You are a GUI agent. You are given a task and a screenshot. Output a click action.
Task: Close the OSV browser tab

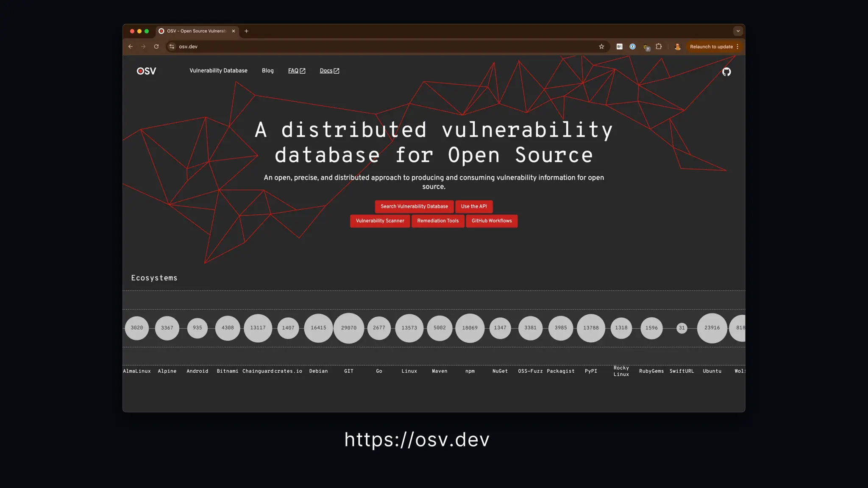(x=234, y=31)
